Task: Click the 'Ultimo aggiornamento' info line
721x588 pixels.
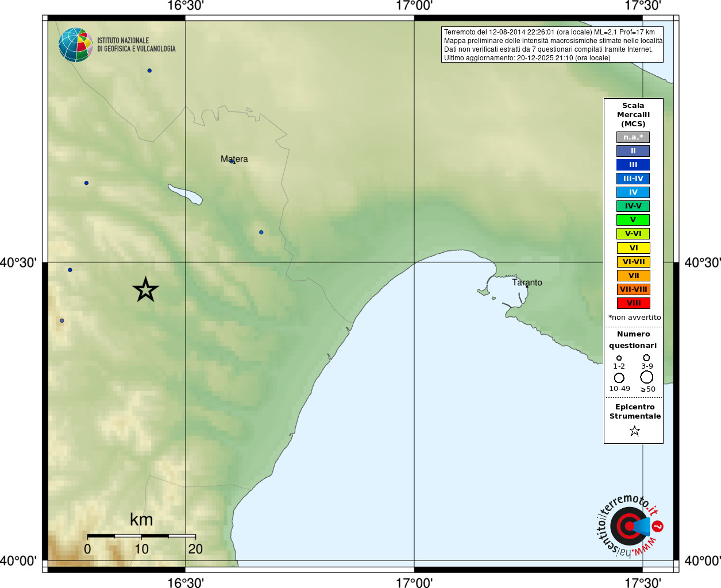Action: (527, 58)
